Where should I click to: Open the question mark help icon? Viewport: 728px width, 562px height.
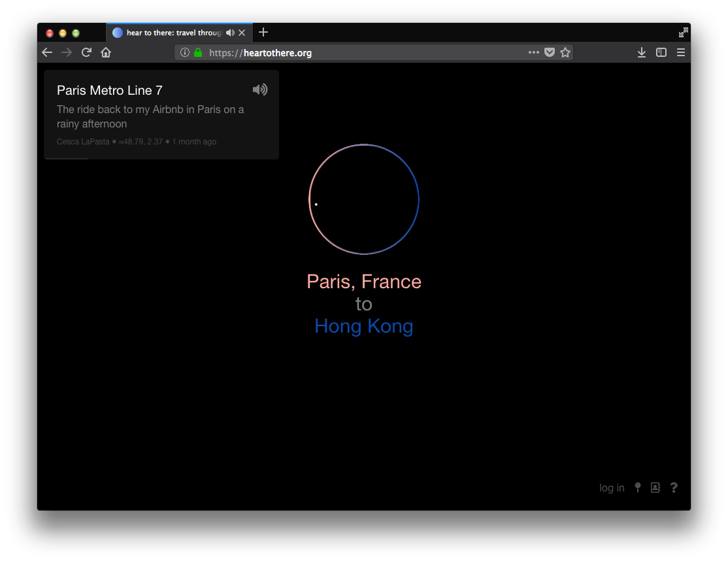pyautogui.click(x=674, y=488)
